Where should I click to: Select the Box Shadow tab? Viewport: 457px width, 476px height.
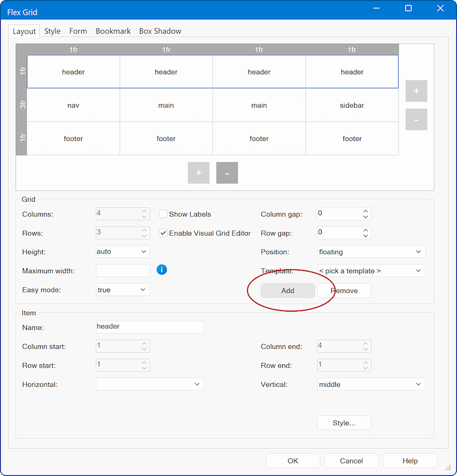pyautogui.click(x=160, y=31)
